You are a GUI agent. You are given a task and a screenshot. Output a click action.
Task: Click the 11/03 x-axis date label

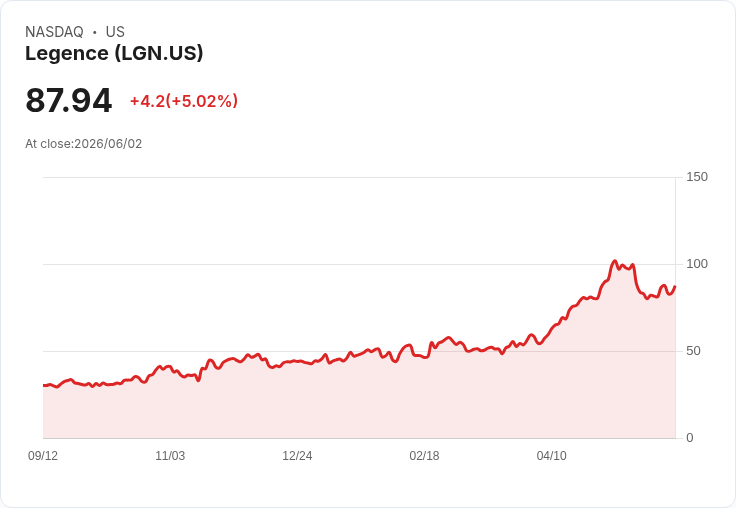tap(170, 456)
